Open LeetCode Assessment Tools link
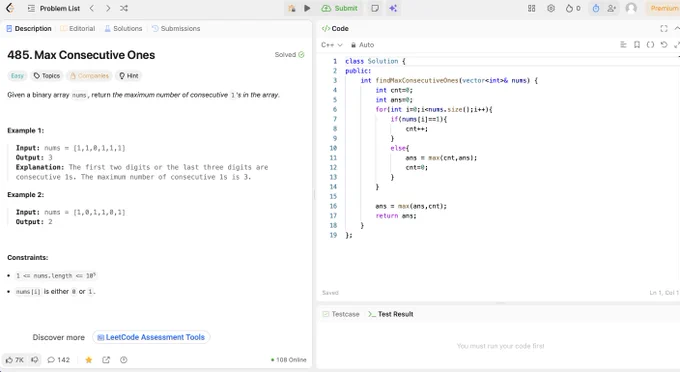This screenshot has width=680, height=372. click(151, 337)
